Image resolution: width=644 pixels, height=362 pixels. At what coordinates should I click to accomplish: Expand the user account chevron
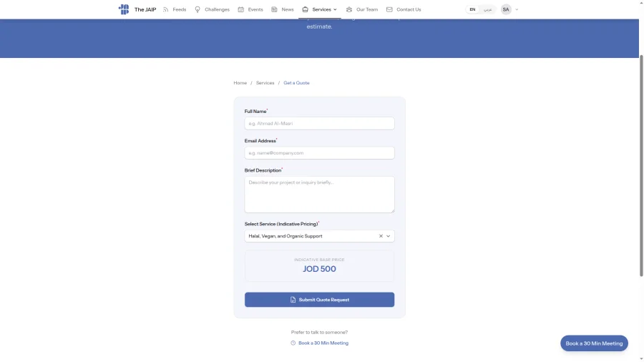[517, 9]
